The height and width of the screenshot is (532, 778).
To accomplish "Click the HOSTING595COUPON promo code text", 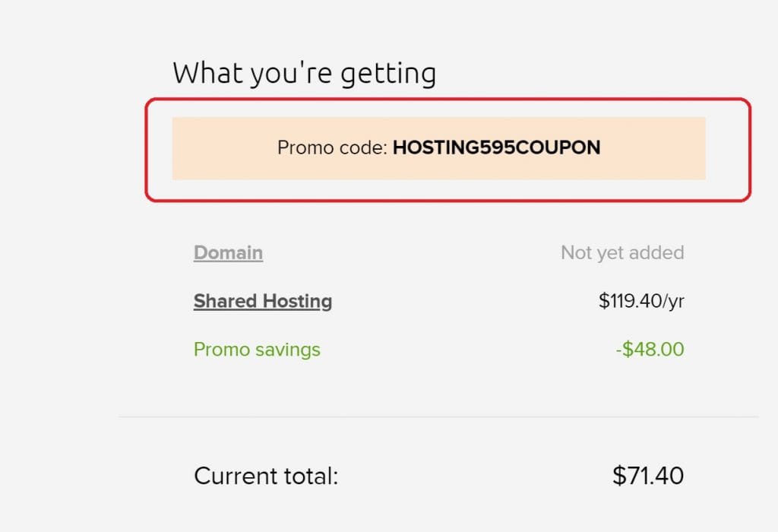I will [x=496, y=147].
